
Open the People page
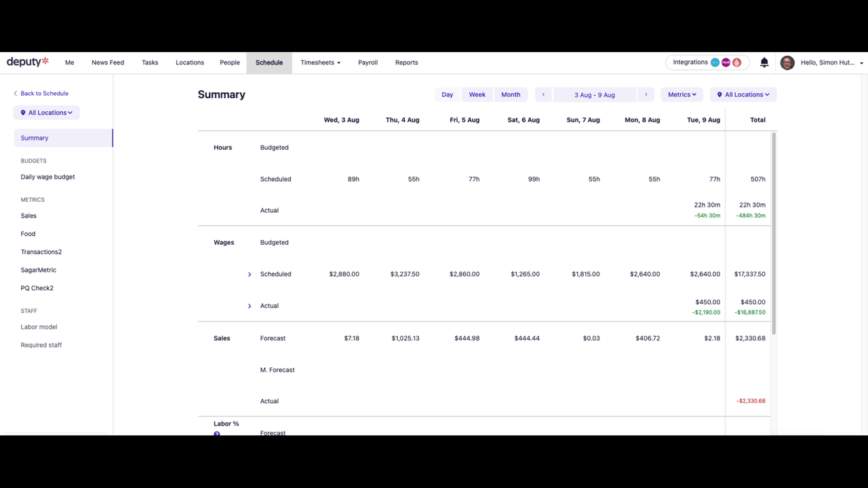pos(230,62)
